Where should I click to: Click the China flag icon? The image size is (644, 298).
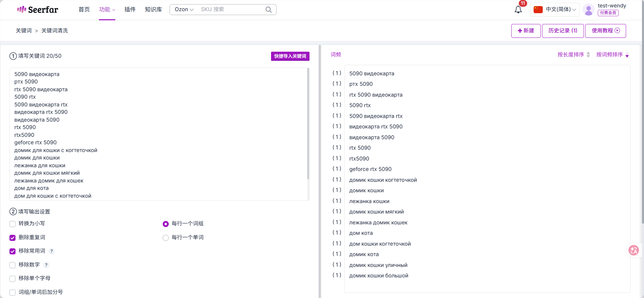pyautogui.click(x=538, y=9)
